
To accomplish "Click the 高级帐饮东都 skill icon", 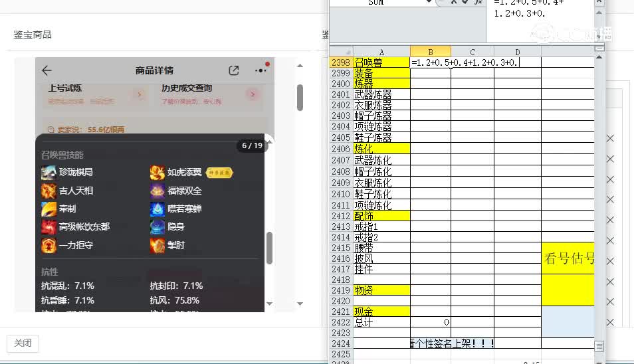I will [x=49, y=227].
